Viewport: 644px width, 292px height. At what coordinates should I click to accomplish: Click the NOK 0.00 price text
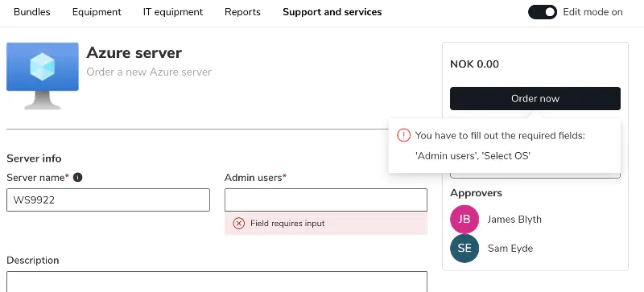(x=474, y=64)
